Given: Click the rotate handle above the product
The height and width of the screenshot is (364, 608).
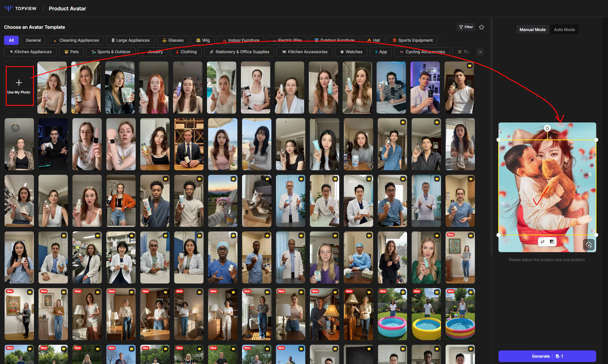Looking at the screenshot, I should point(547,128).
